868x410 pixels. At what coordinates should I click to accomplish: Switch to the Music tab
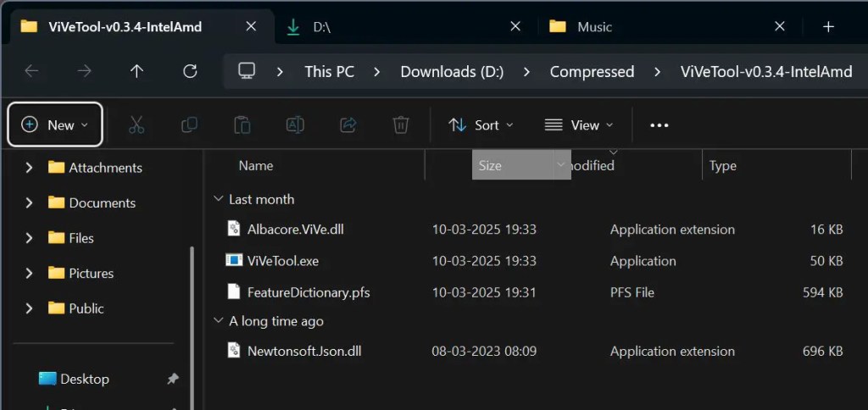670,26
